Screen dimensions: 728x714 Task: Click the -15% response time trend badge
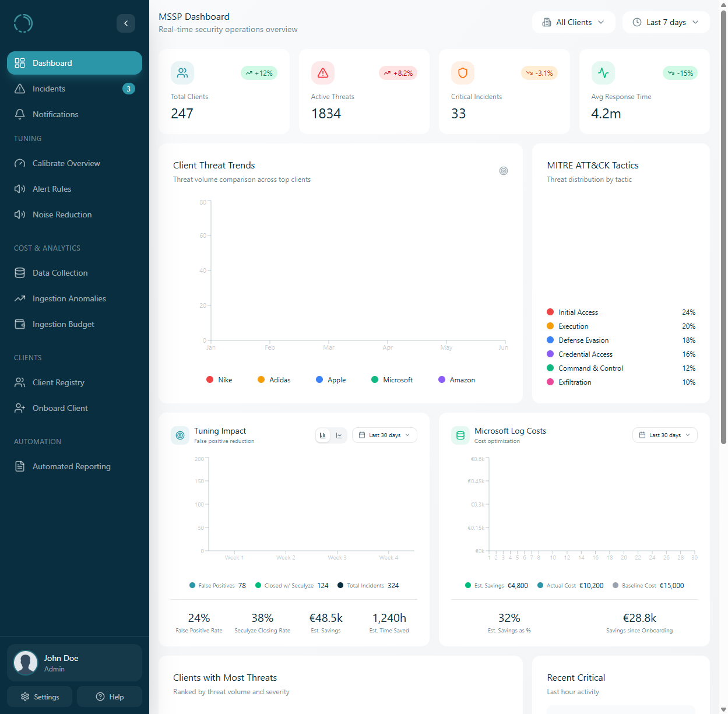pos(680,73)
